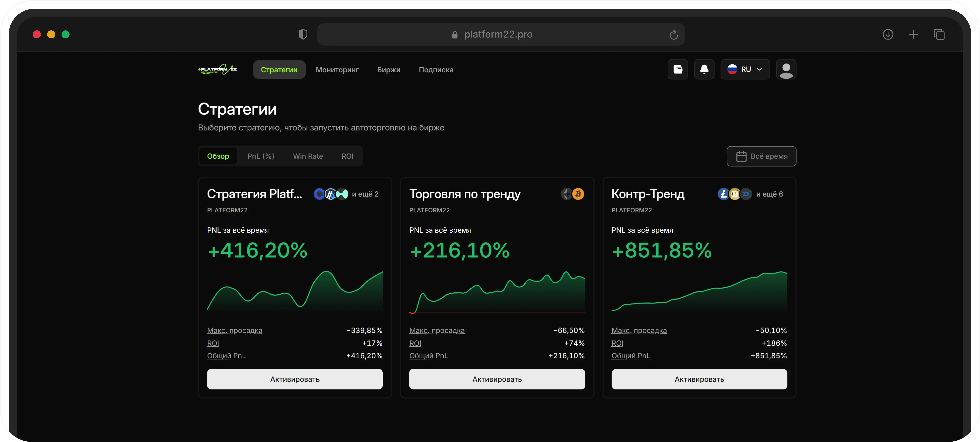Open notifications bell
The height and width of the screenshot is (442, 980).
click(704, 69)
